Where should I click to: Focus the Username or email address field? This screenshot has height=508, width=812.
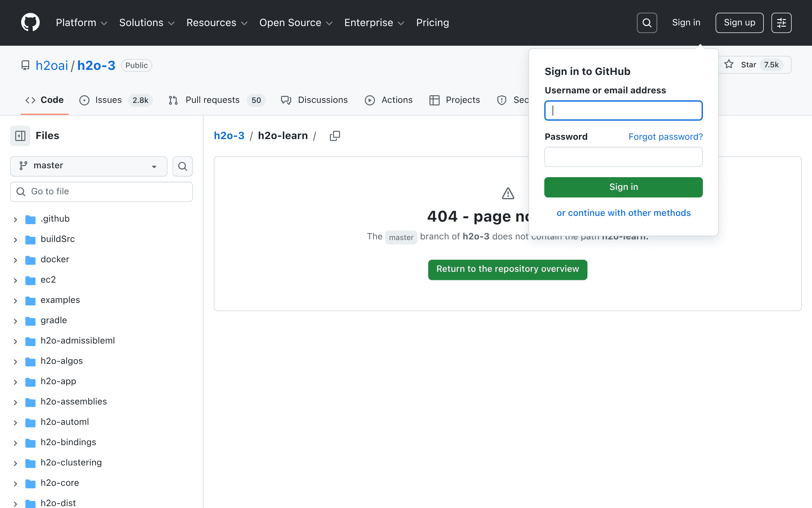tap(623, 110)
